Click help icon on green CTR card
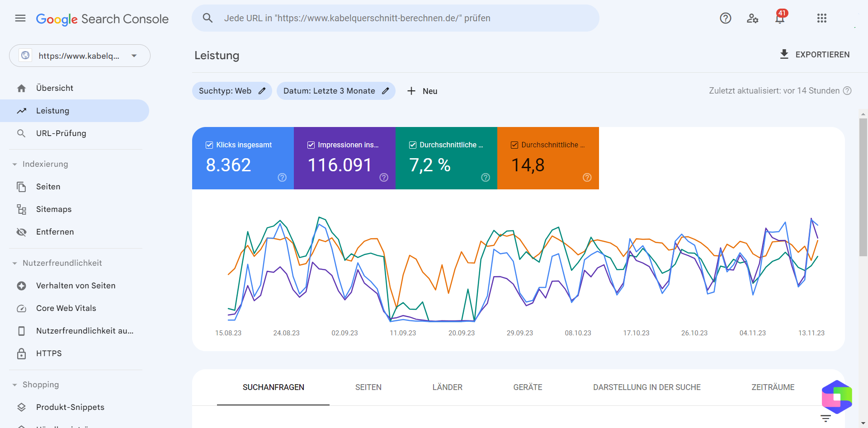This screenshot has height=428, width=868. click(486, 177)
